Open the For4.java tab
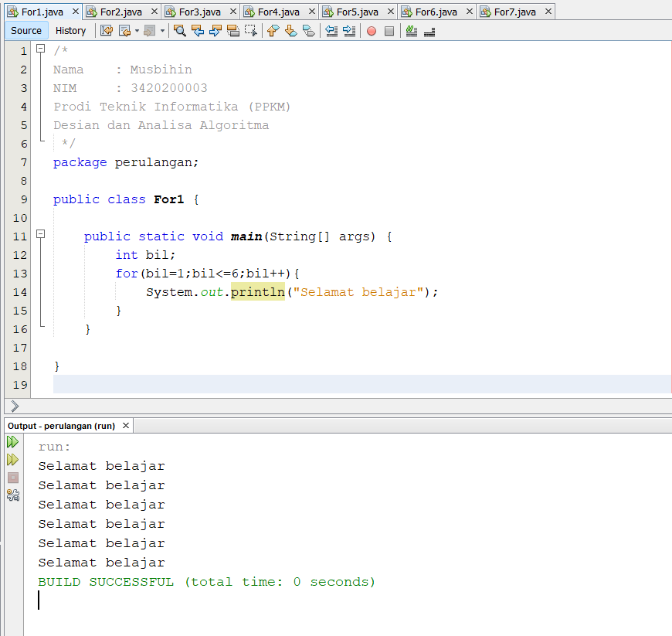The image size is (672, 636). [279, 12]
